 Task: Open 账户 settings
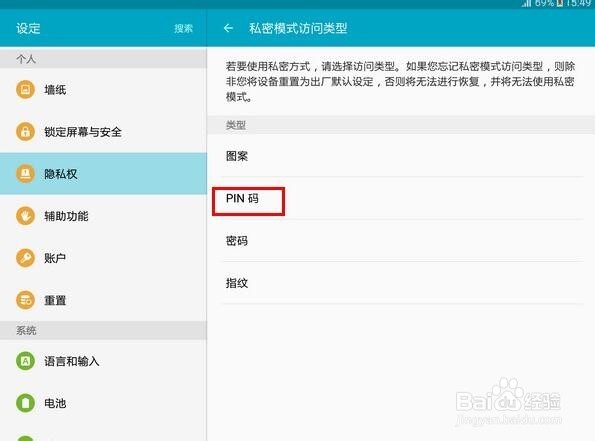pos(103,258)
